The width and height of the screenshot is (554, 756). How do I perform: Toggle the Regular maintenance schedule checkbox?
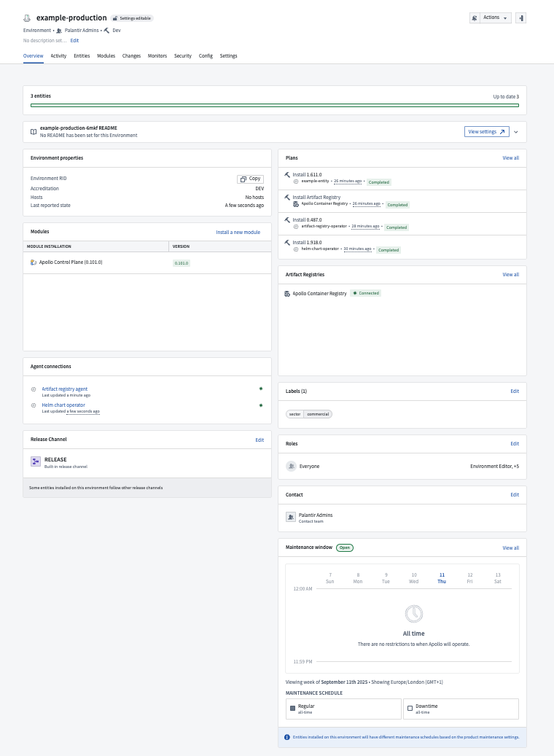pyautogui.click(x=292, y=709)
